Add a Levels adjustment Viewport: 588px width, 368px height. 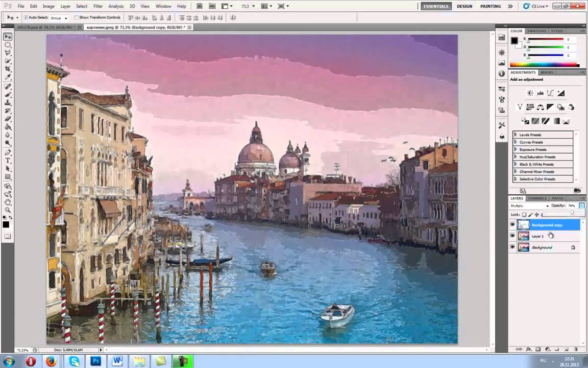point(540,93)
